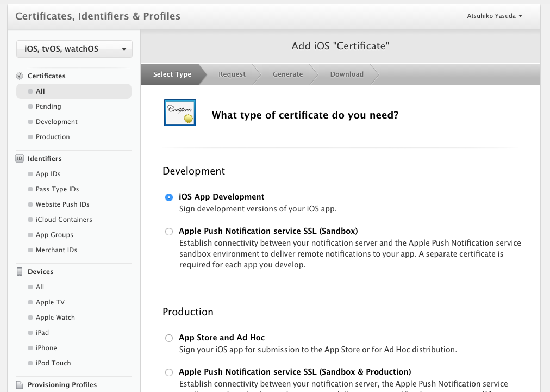Select Push Notification SSL (Sandbox & Production) option
This screenshot has height=392, width=550.
[169, 372]
